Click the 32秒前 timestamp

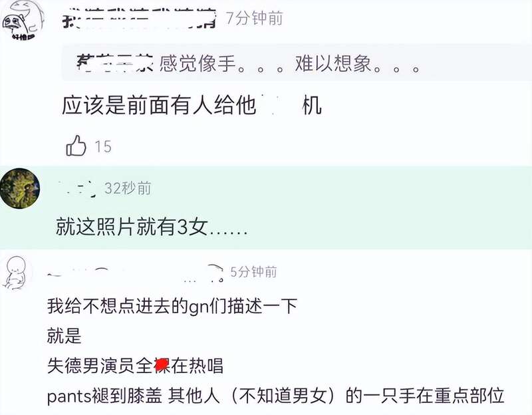128,188
